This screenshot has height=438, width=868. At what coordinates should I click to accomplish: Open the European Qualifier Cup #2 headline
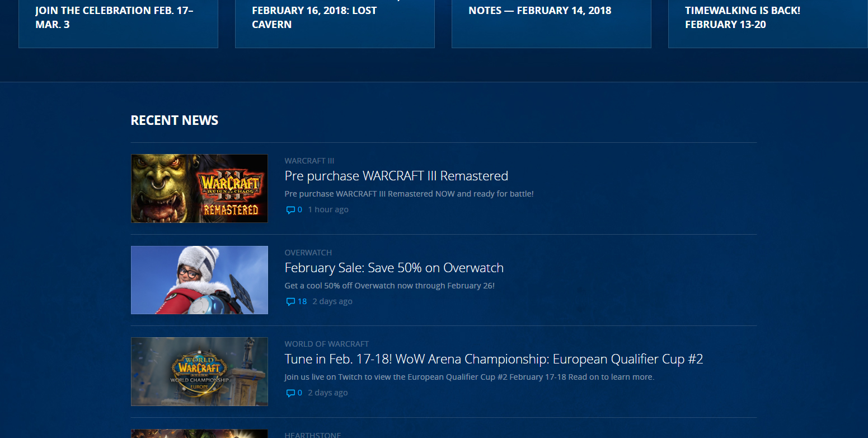pyautogui.click(x=494, y=359)
